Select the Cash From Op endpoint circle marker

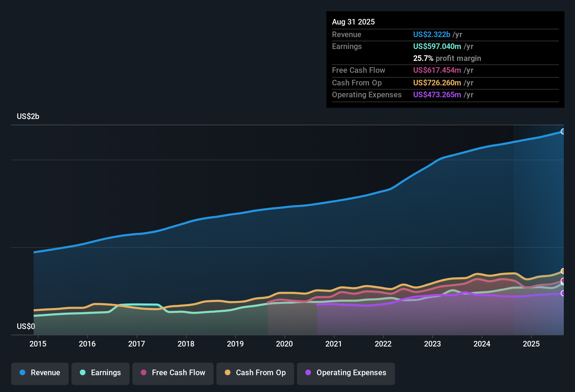(x=563, y=271)
